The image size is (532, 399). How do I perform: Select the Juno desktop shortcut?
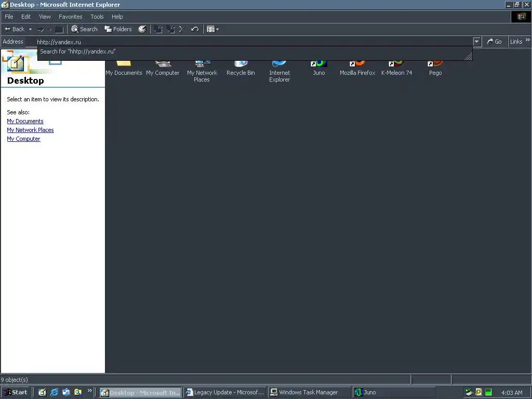(x=318, y=68)
